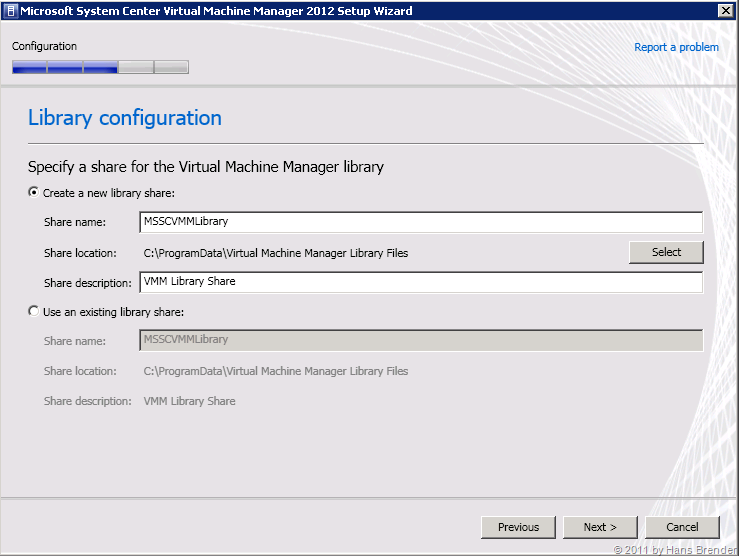This screenshot has width=739, height=556.
Task: Click the new share location path text
Action: tap(275, 253)
